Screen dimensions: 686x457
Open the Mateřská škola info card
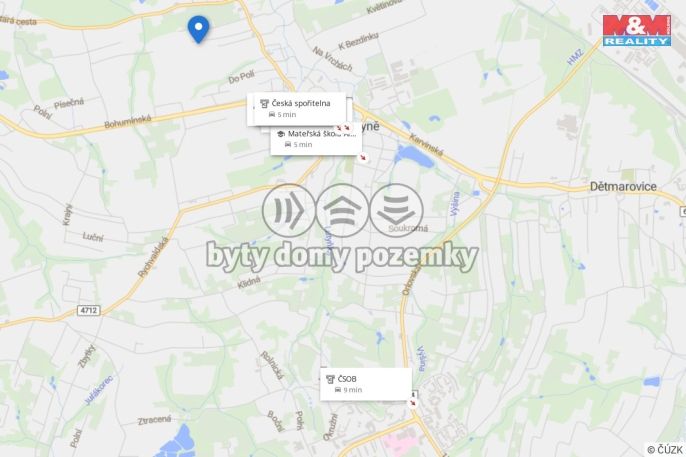pos(316,139)
